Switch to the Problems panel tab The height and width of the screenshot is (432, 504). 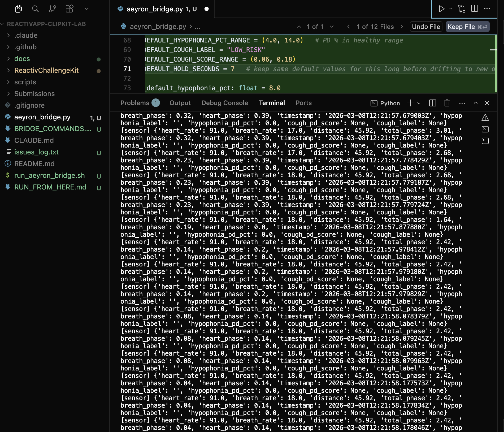point(140,103)
